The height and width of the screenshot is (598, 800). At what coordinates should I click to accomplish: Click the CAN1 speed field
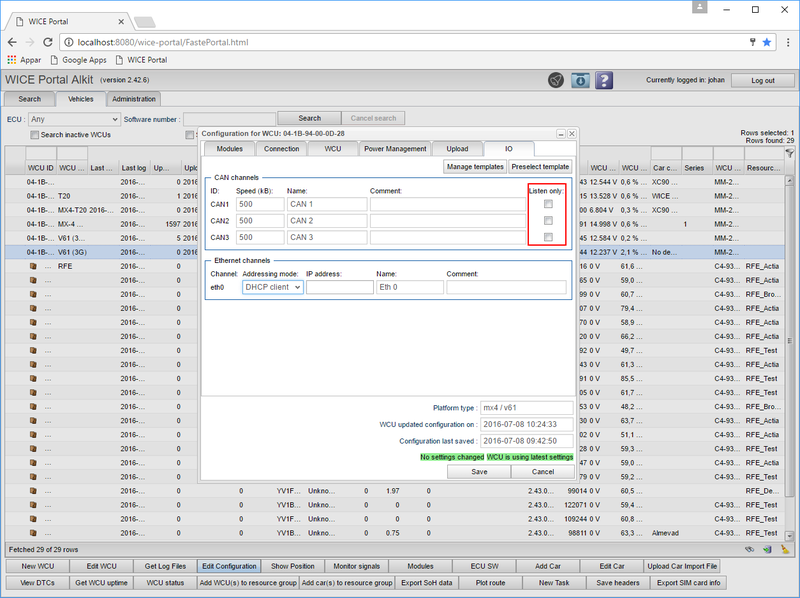[x=260, y=204]
